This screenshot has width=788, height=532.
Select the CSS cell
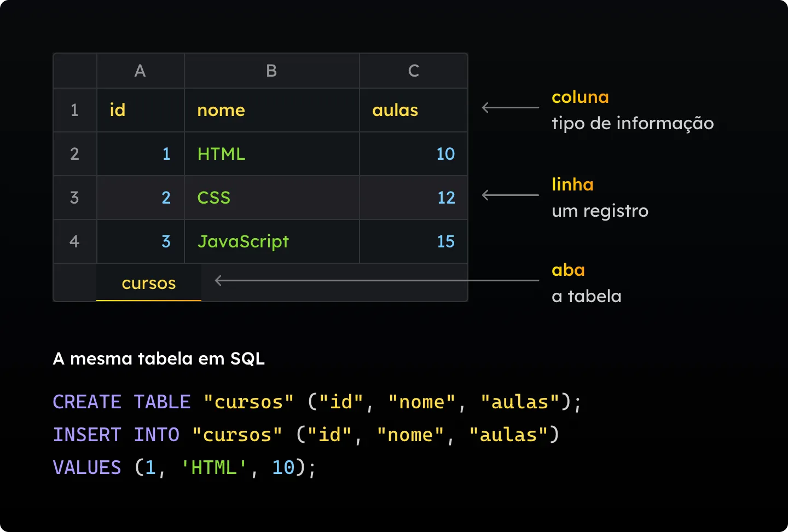(x=272, y=198)
